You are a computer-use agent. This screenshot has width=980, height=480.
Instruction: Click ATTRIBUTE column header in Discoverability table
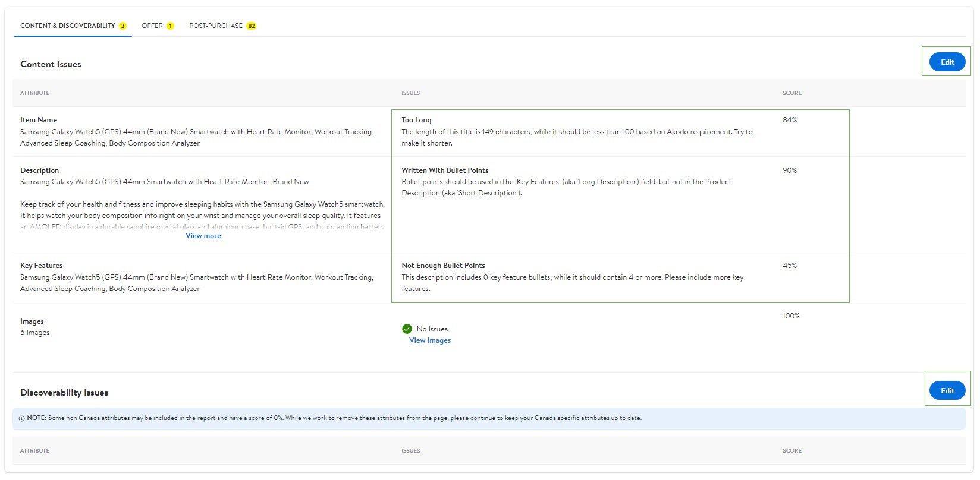35,451
